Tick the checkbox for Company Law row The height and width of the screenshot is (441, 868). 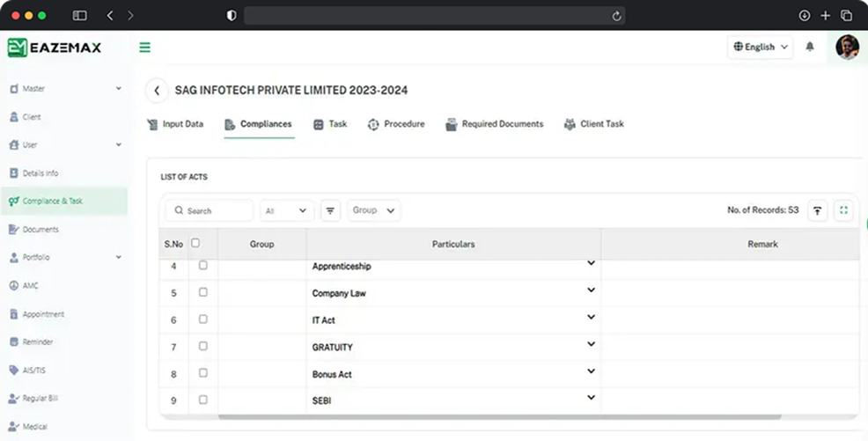click(203, 291)
